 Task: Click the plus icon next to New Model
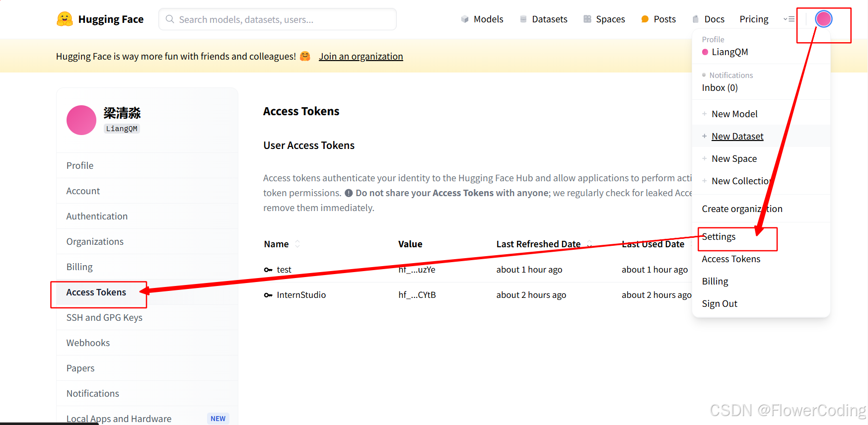[x=704, y=114]
